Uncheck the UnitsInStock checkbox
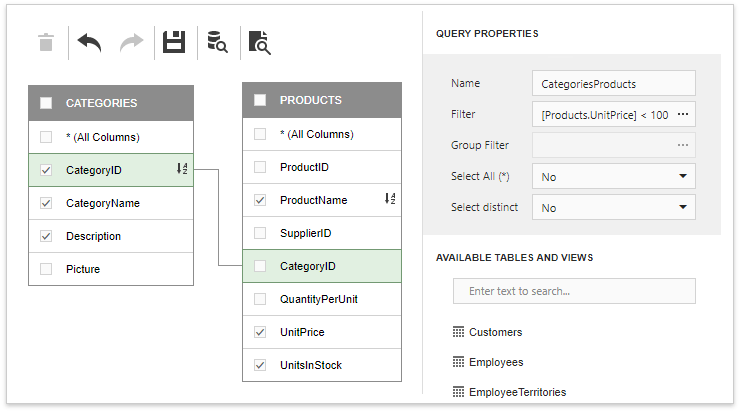Viewport: 740px width, 412px height. point(260,365)
